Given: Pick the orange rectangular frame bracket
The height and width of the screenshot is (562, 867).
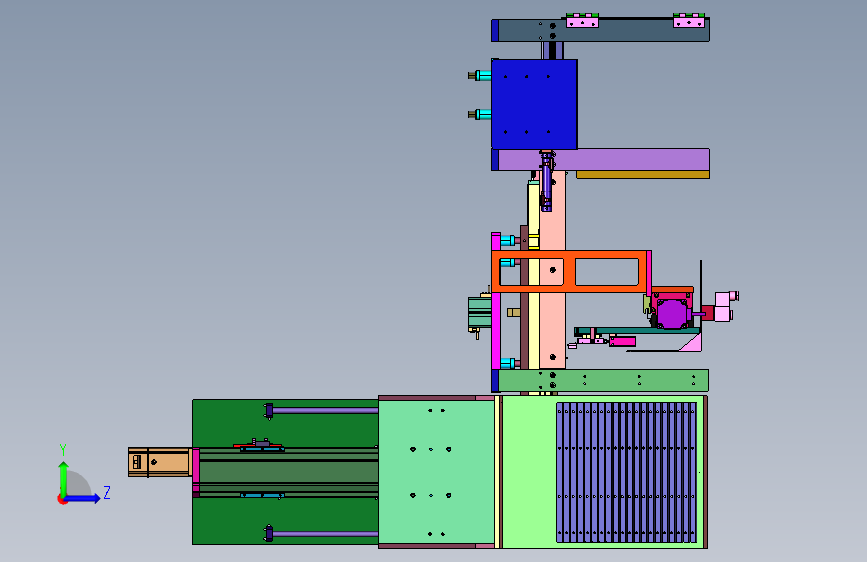Looking at the screenshot, I should pos(569,272).
